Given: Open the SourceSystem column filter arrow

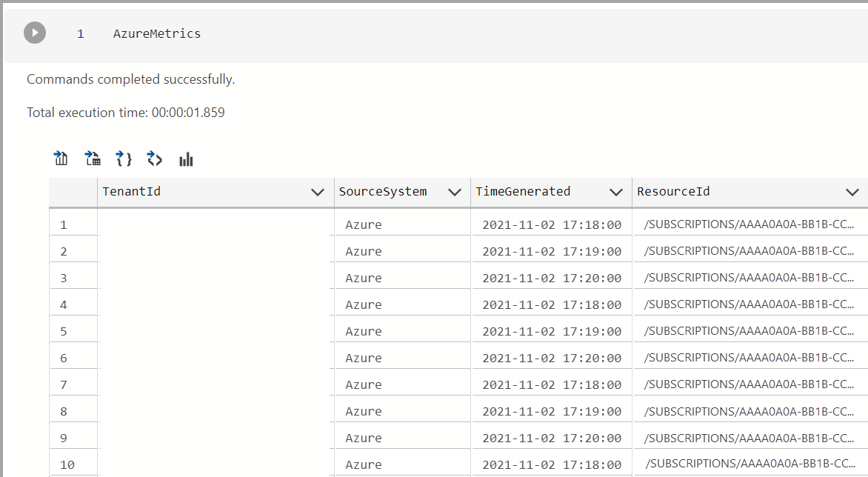Looking at the screenshot, I should pyautogui.click(x=455, y=192).
